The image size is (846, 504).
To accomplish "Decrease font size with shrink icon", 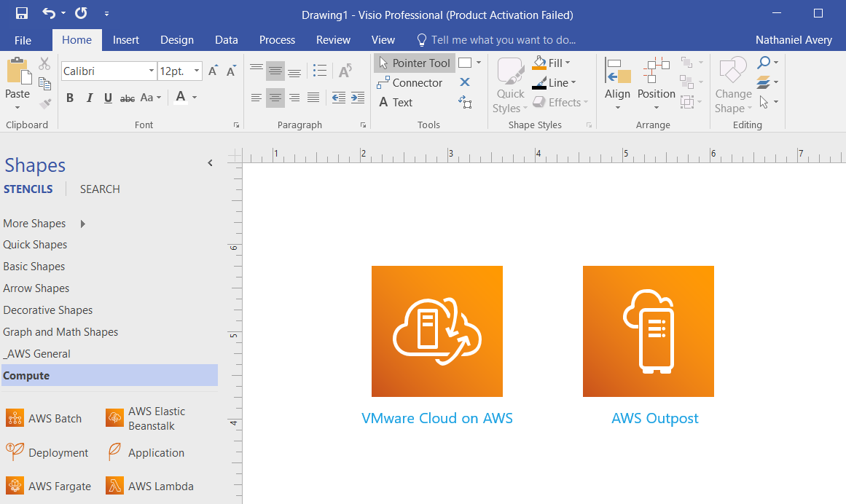I will 231,71.
